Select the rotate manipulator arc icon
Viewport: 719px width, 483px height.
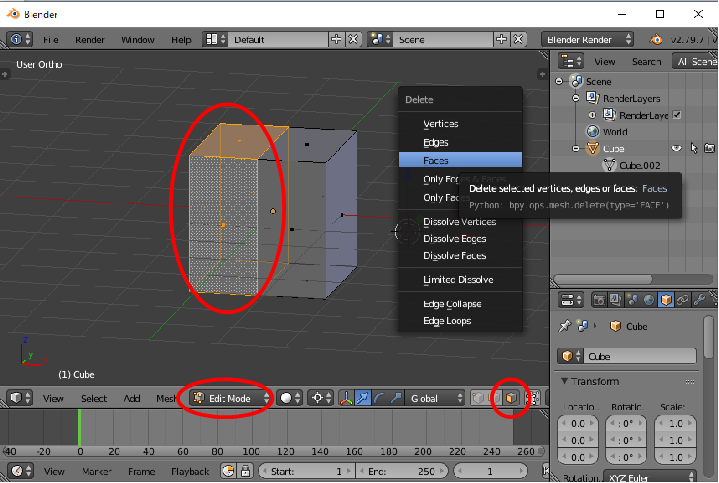tap(379, 398)
